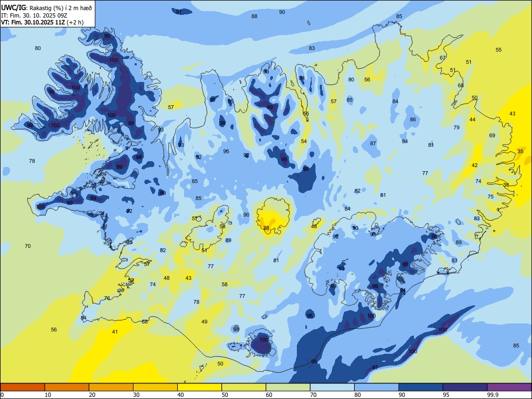Viewport: 532px width, 399px height.
Task: Click the offshore value '97'
Action: tap(375, 367)
